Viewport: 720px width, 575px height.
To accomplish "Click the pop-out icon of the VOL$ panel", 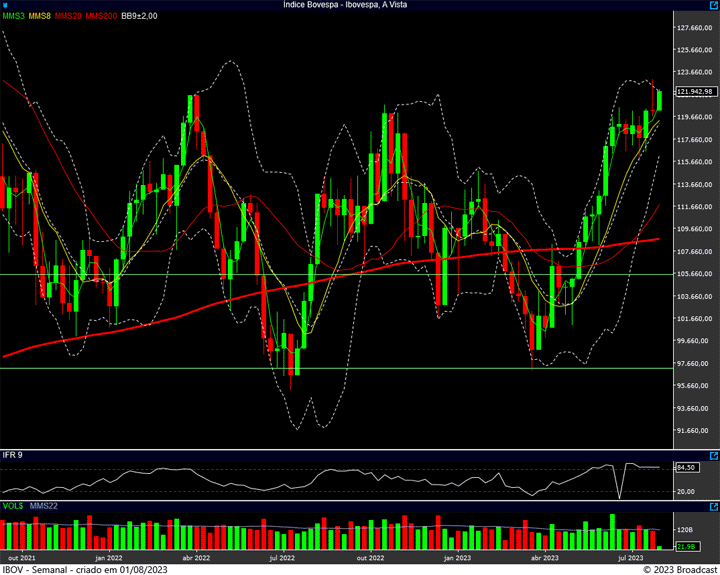I will [x=713, y=506].
